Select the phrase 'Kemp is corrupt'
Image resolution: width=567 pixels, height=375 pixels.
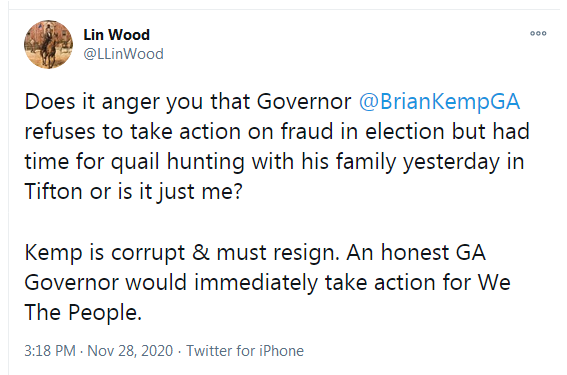click(105, 252)
